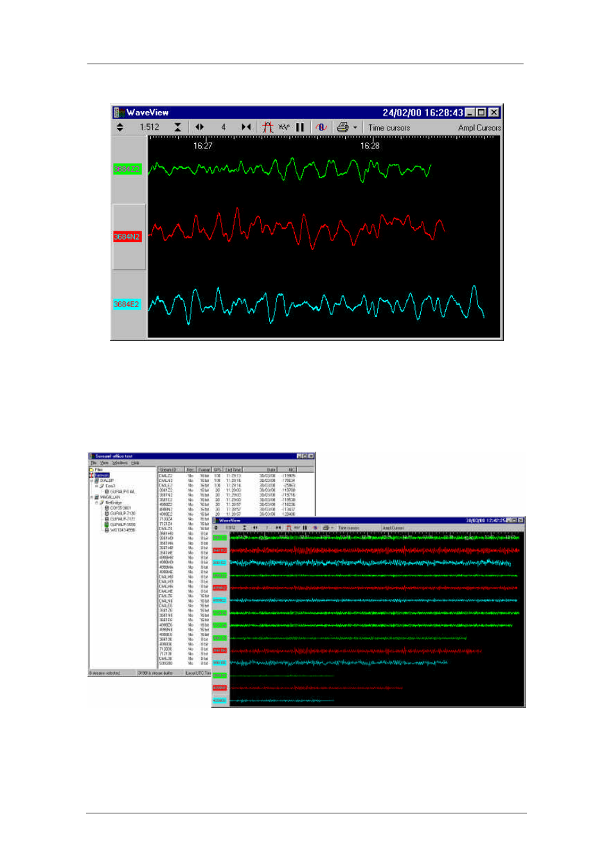Viewport: 613px width, 868px height.
Task: Select the Com3 tree item
Action: coord(111,486)
